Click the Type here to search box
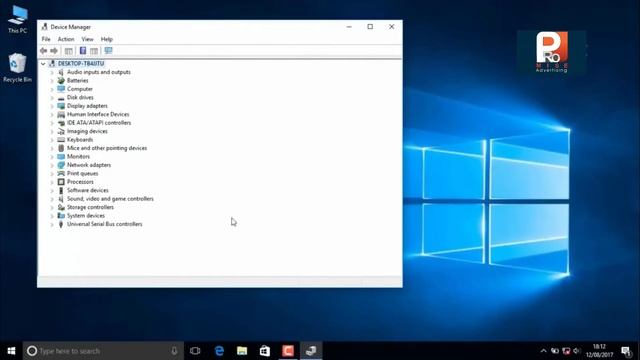This screenshot has width=640, height=360. coord(103,351)
